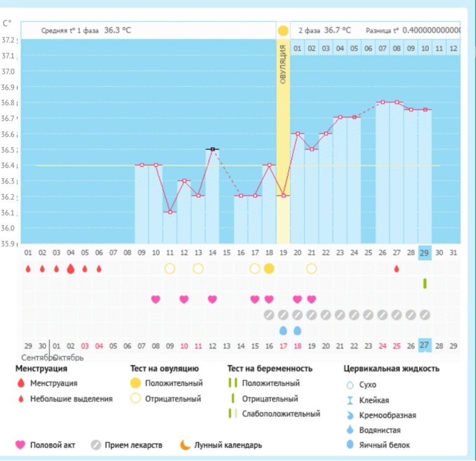Click the yellow ovulation circle in the chart header
This screenshot has height=461, width=476.
click(x=283, y=30)
